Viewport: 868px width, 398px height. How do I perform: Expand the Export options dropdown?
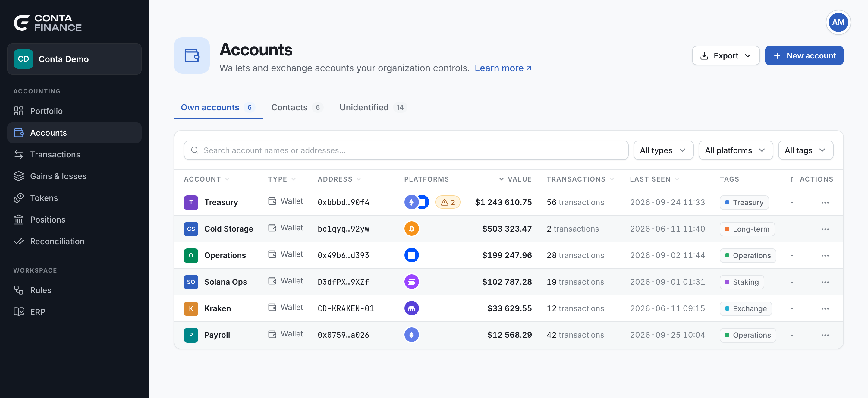[x=725, y=55]
